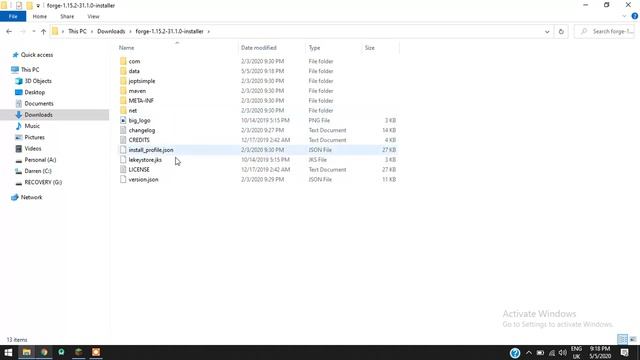Open recent locations dropdown arrow
Viewport: 640px width, 360px height.
(33, 31)
